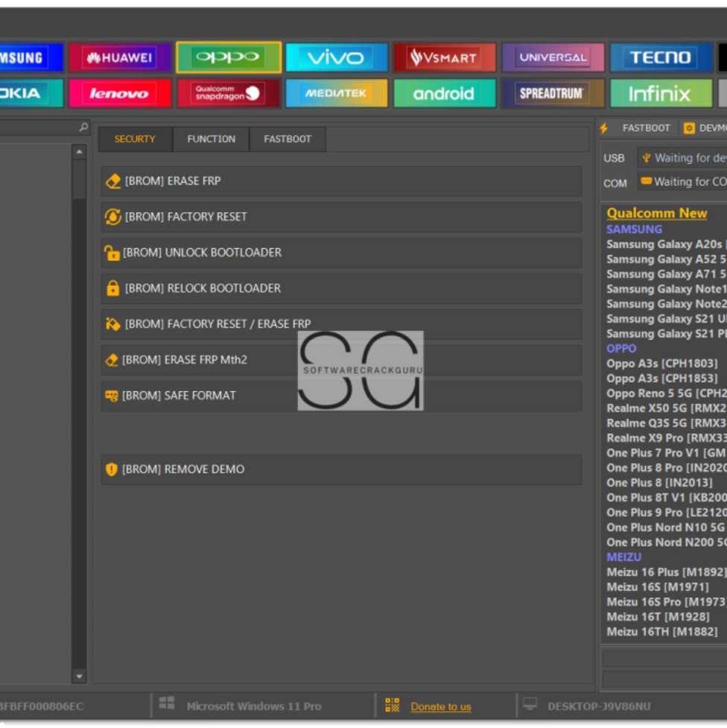Select the Spreadtrum chipset tile

click(553, 93)
